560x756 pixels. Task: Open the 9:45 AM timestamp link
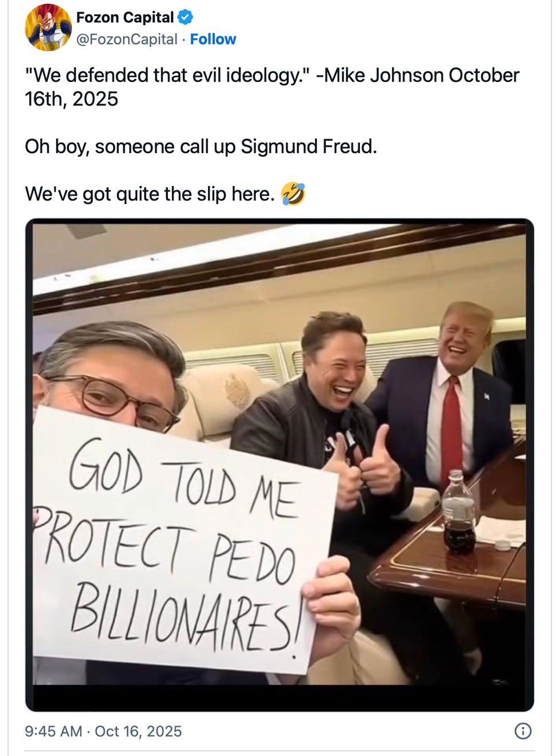53,731
